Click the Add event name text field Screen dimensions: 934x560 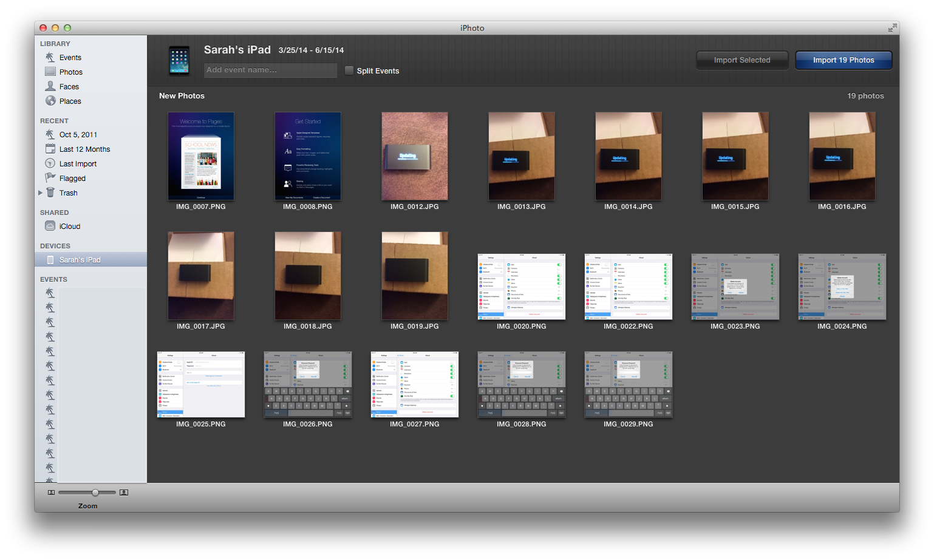point(270,70)
